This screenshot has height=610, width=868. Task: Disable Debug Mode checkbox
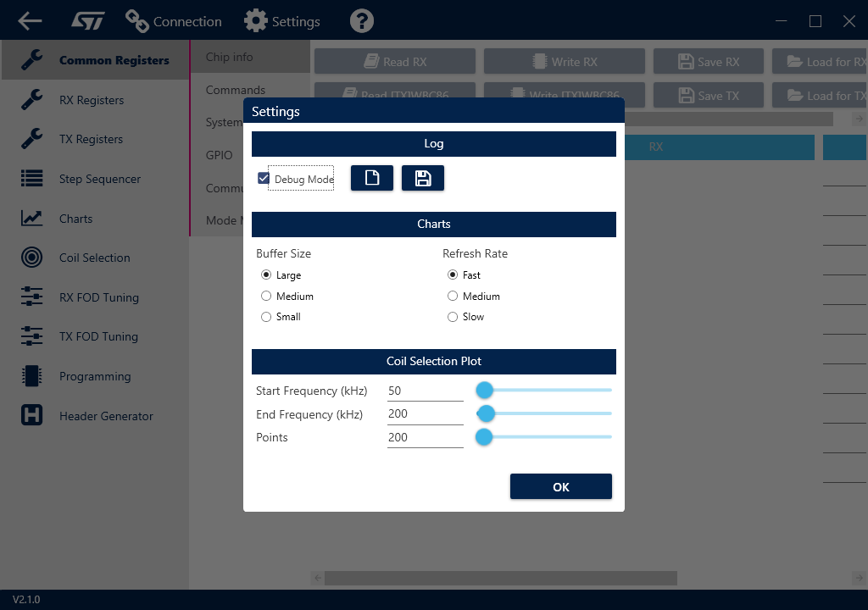click(x=264, y=178)
